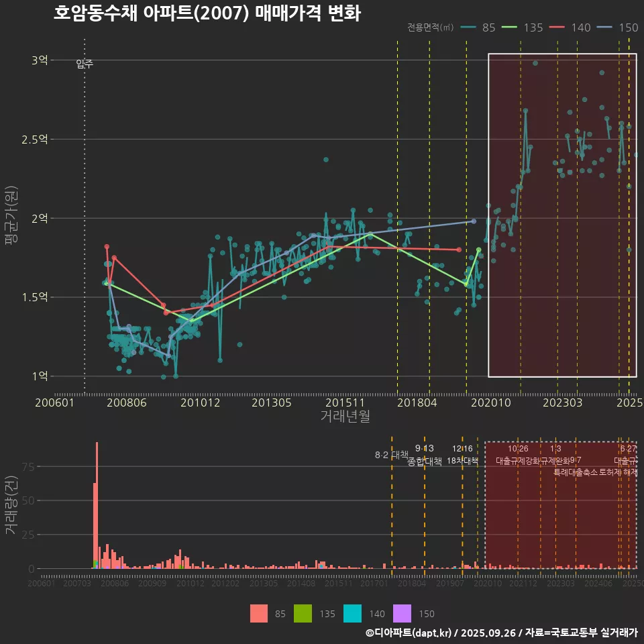Select the cyan 140 swatch in bottom legend

(352, 613)
